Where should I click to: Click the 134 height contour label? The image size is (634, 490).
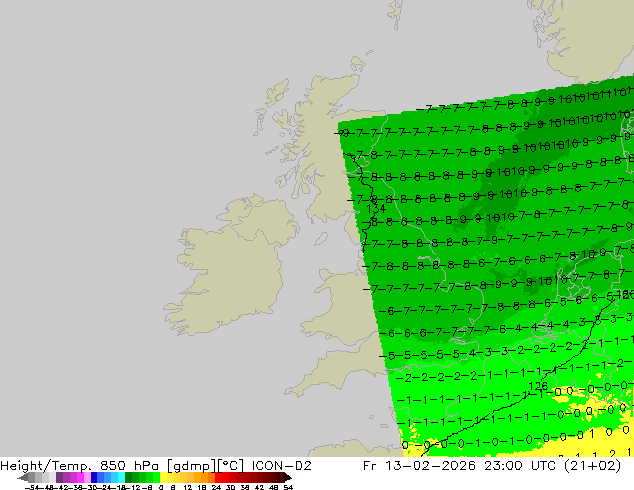376,209
